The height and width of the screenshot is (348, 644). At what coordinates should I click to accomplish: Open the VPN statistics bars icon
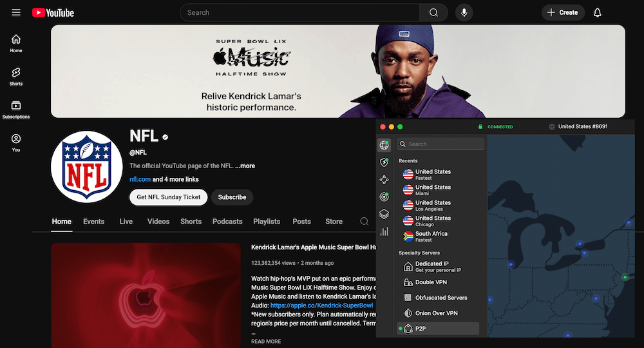(384, 232)
